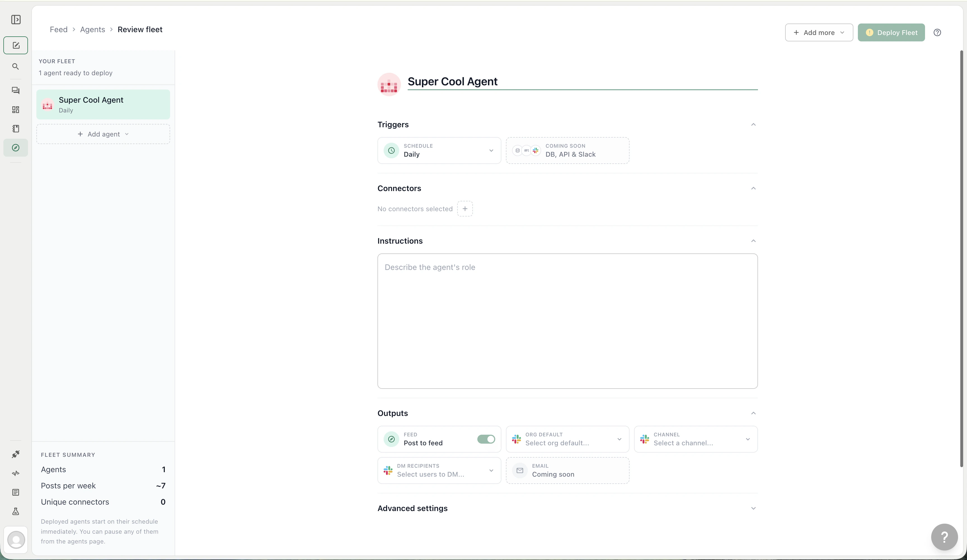Collapse the Triggers section
Image resolution: width=967 pixels, height=560 pixels.
753,124
